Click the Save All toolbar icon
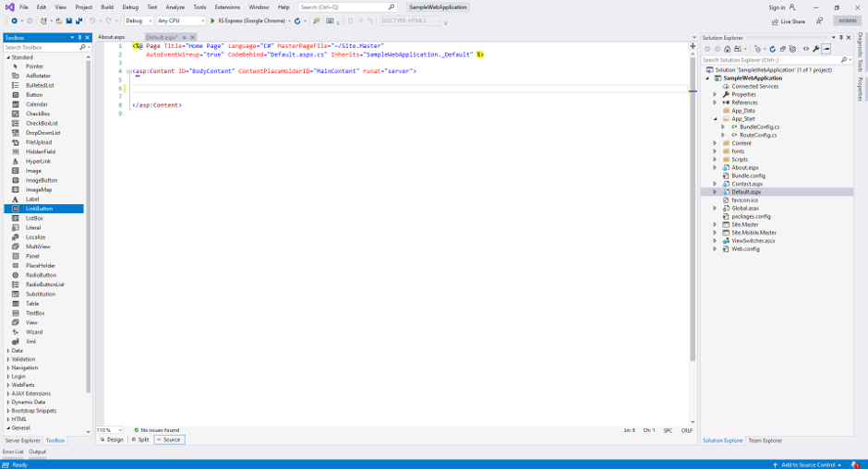Screen dimensions: 868x469 78,21
